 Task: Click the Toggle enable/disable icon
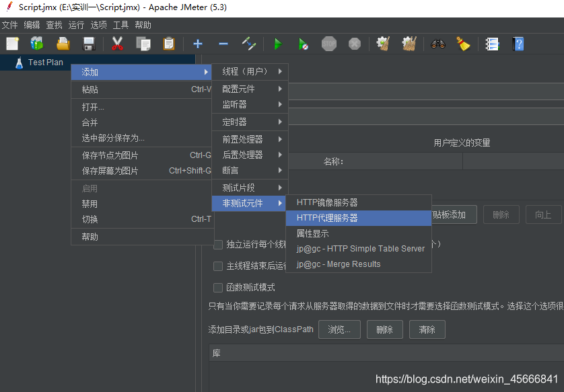(x=249, y=44)
